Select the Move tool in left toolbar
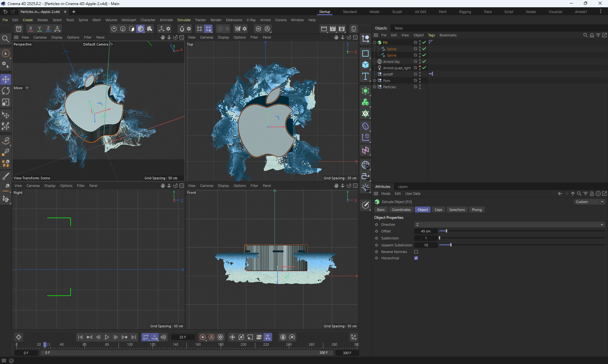This screenshot has width=608, height=364. 6,79
